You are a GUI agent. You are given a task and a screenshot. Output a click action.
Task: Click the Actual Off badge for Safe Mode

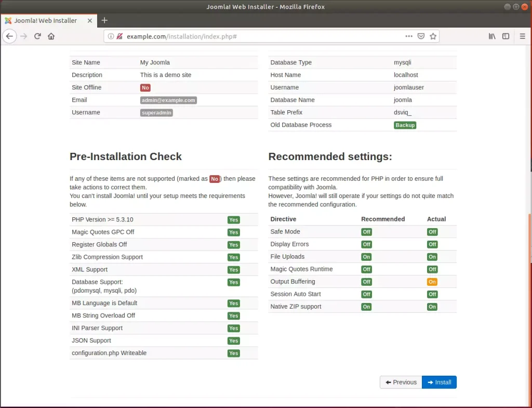(x=432, y=232)
